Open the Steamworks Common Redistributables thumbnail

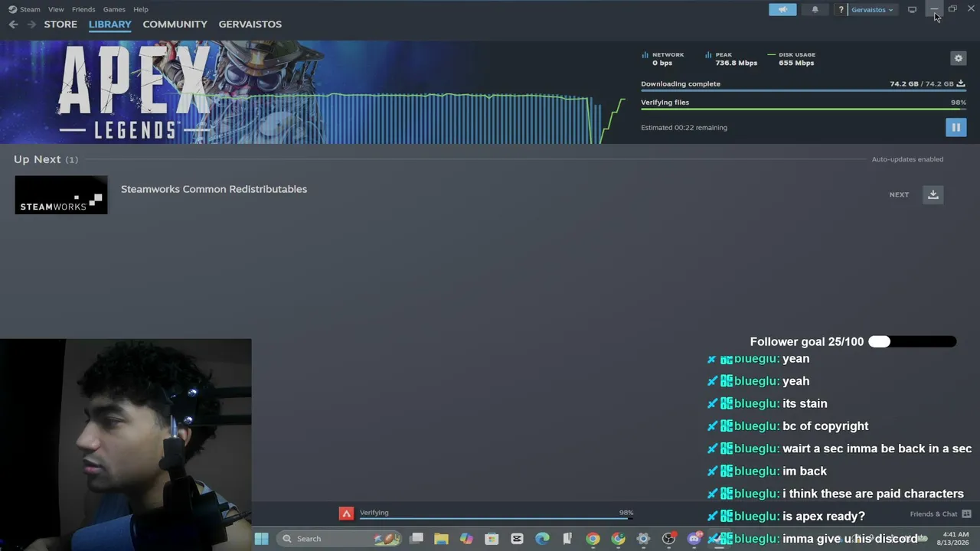point(61,195)
